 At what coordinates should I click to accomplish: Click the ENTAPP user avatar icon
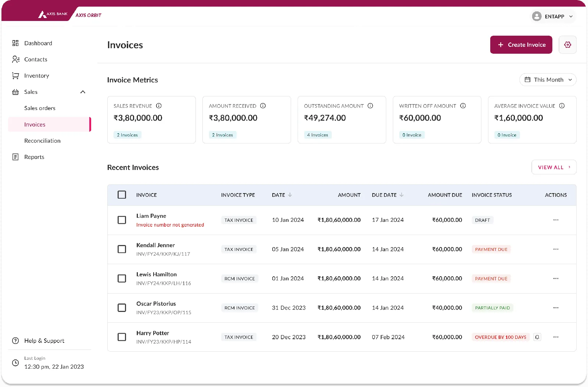(537, 17)
